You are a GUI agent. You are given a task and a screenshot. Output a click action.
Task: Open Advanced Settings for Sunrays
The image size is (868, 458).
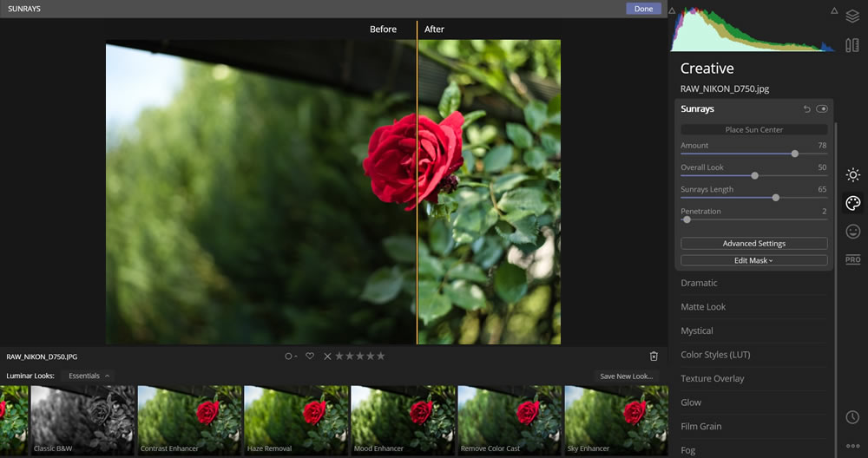point(754,244)
